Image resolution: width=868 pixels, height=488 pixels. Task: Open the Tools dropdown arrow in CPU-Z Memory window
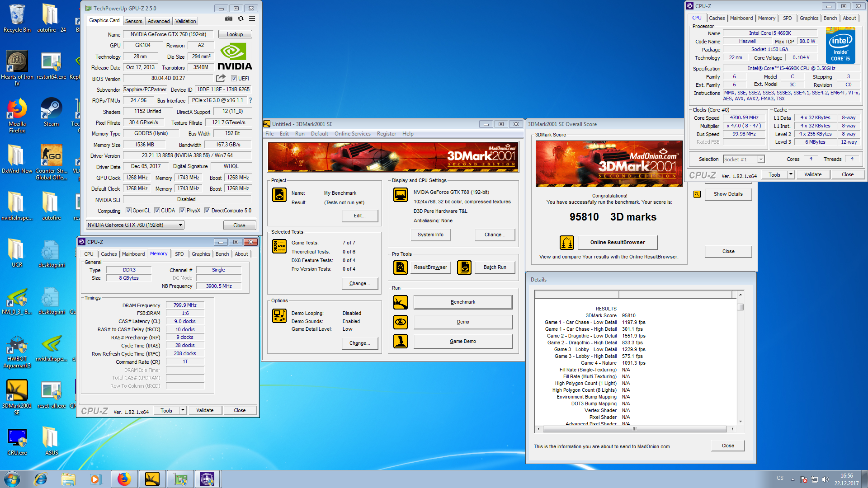(x=183, y=410)
